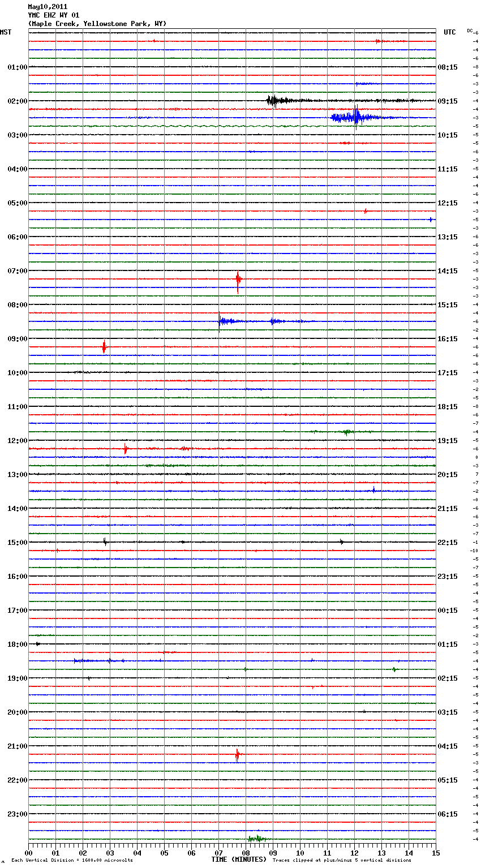Image resolution: width=481 pixels, height=868 pixels.
Task: Click the MST time zone label
Action: pyautogui.click(x=6, y=32)
